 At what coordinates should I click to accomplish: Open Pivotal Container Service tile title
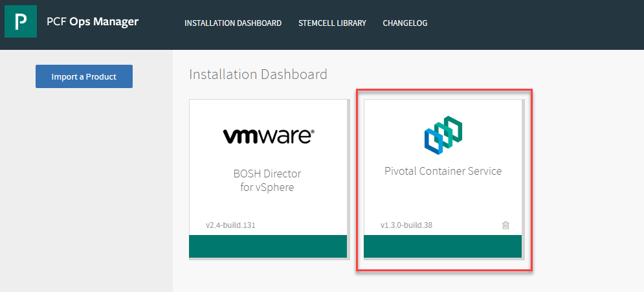(443, 171)
